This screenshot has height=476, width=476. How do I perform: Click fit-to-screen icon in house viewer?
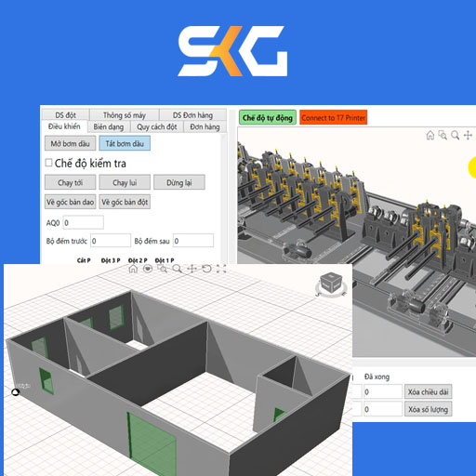[221, 269]
